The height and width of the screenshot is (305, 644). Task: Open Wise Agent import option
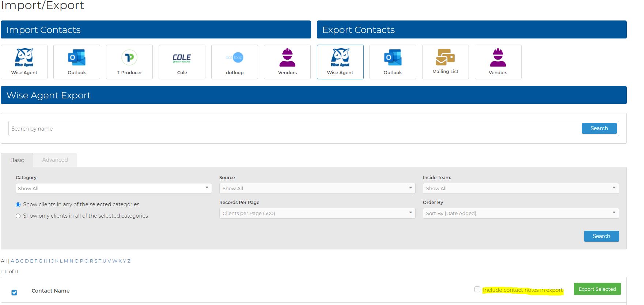(24, 62)
